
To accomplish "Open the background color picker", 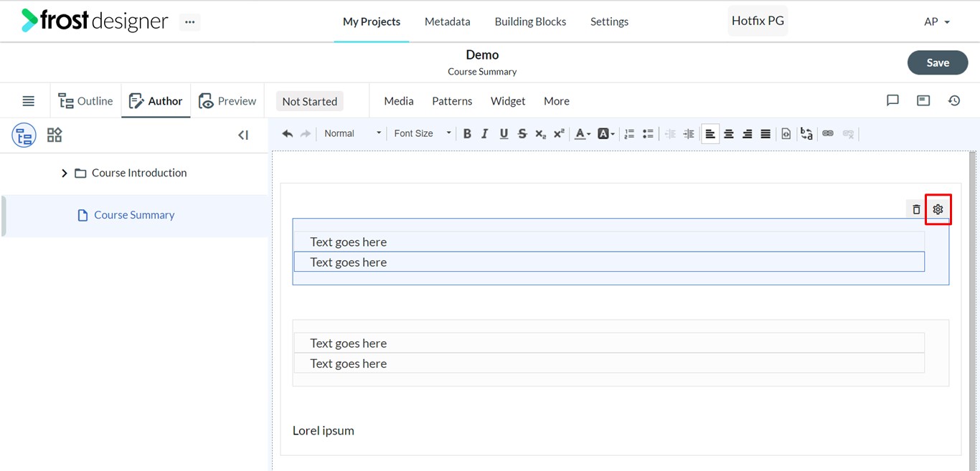I will 606,133.
